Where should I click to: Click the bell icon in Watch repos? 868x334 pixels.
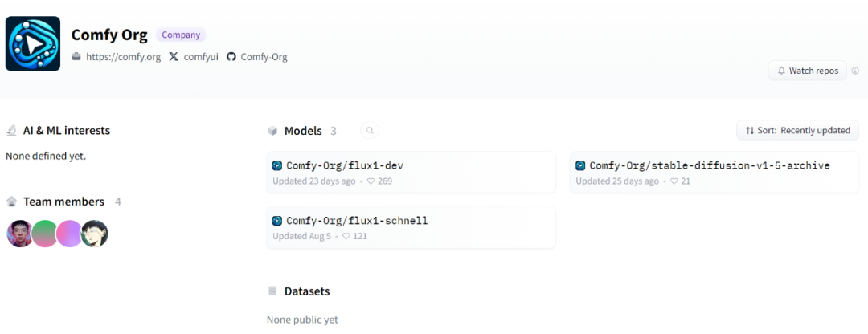(x=782, y=71)
